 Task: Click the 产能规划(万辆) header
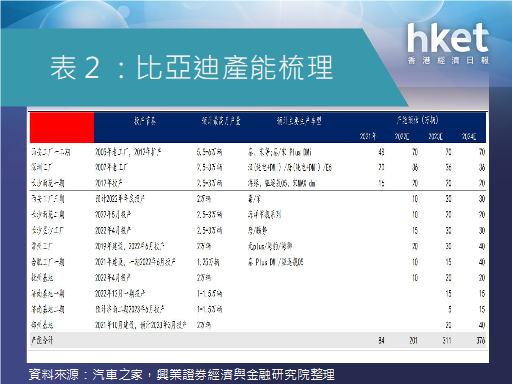(x=417, y=120)
